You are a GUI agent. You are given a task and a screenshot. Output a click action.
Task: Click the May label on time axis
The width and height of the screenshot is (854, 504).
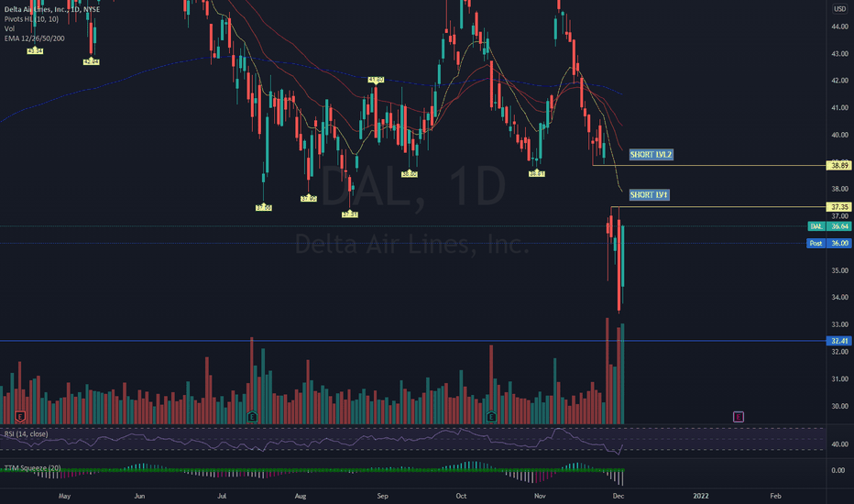coord(64,496)
